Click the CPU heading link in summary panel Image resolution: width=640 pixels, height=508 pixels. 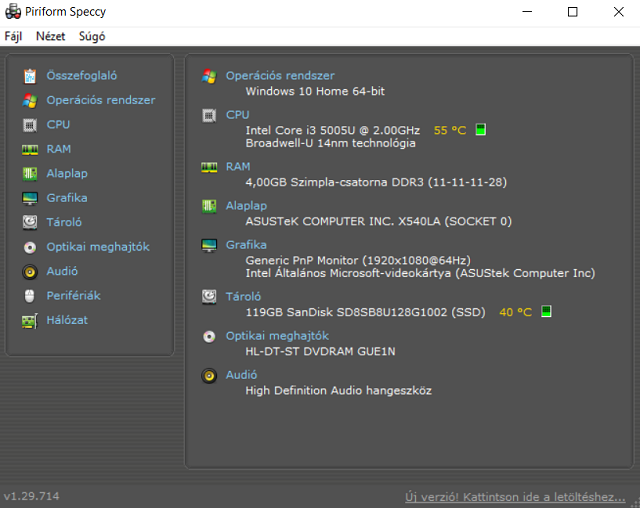pos(238,115)
